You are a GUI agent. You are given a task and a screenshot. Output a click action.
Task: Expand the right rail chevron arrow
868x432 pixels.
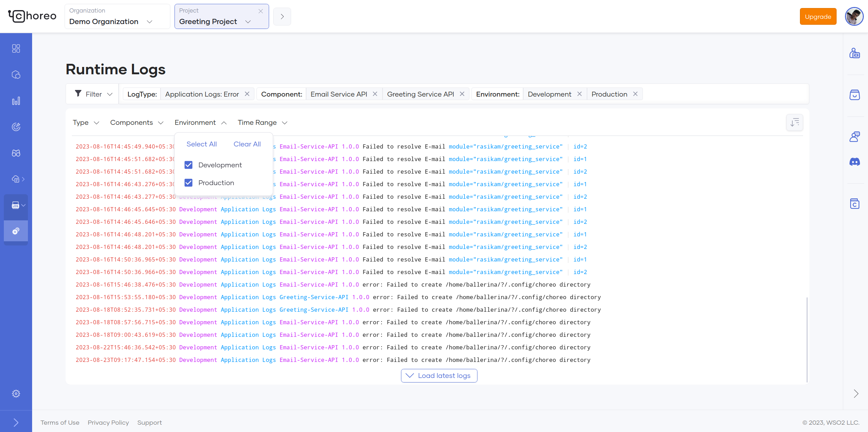(856, 394)
